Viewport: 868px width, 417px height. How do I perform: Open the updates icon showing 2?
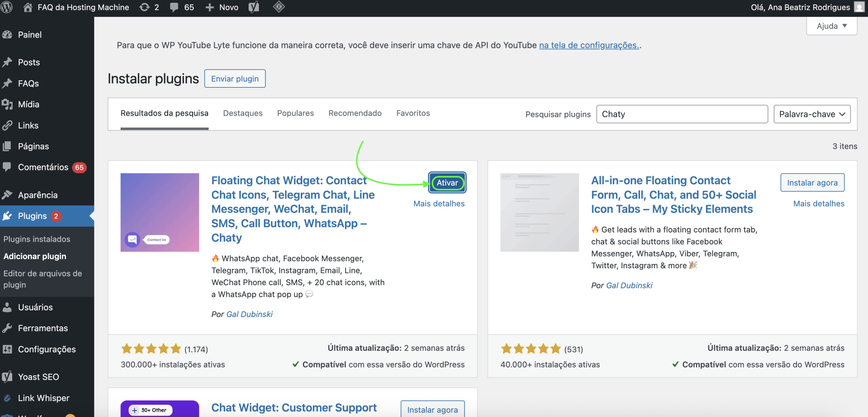(x=144, y=7)
